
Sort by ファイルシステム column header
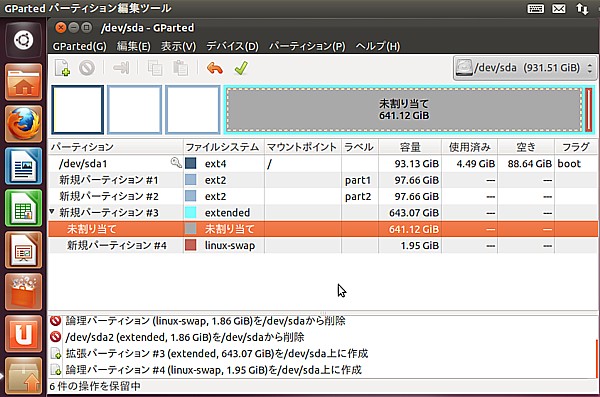coord(224,147)
